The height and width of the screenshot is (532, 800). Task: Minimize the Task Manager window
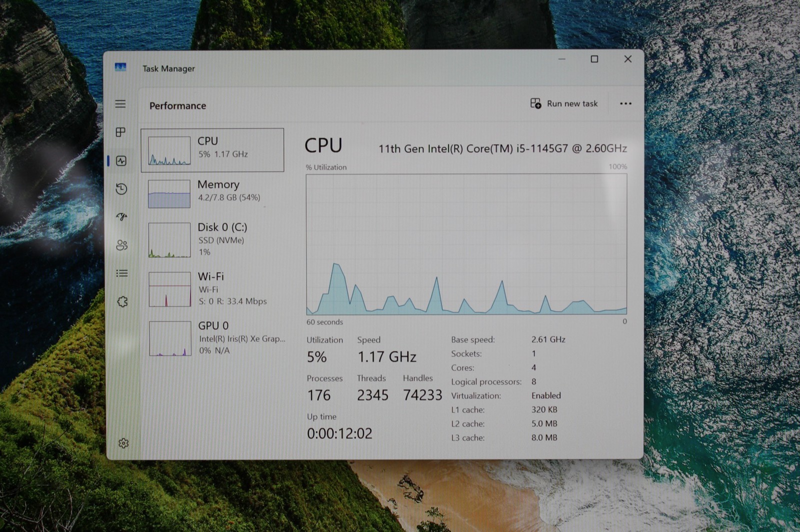pos(562,59)
